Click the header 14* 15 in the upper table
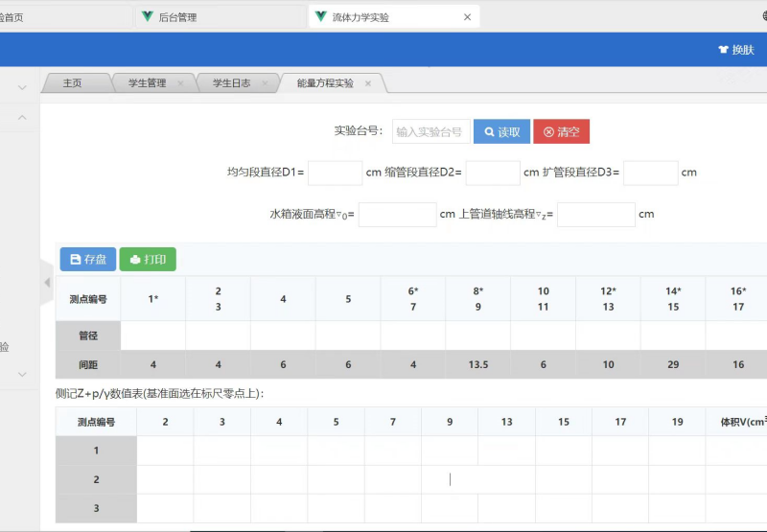This screenshot has width=767, height=532. [x=673, y=299]
